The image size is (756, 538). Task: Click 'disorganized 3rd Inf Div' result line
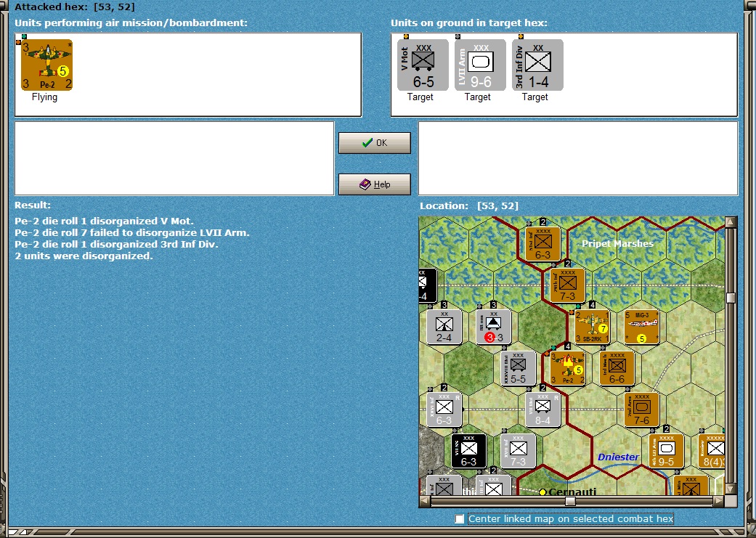(x=116, y=245)
